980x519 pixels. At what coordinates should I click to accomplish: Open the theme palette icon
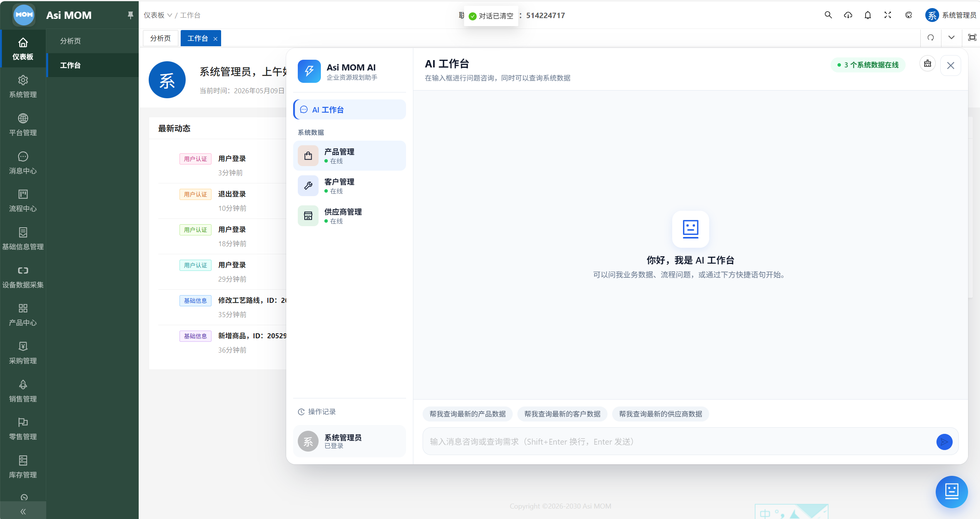908,15
